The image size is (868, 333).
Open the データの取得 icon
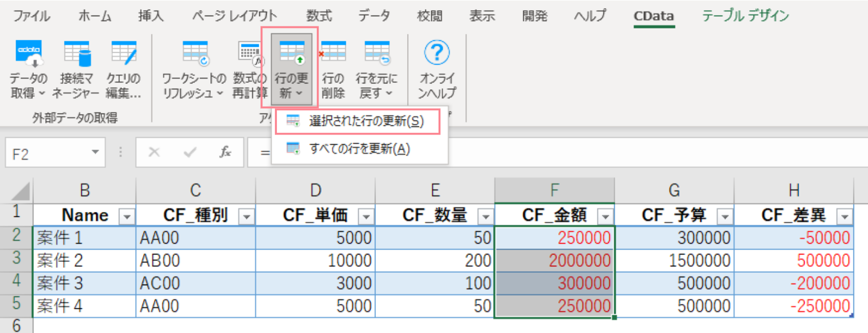point(29,69)
